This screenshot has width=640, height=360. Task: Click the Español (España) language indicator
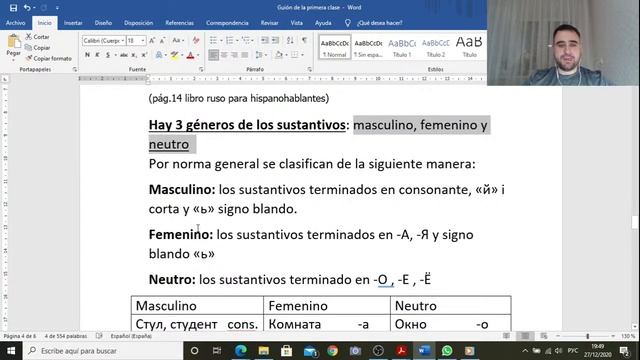point(131,336)
